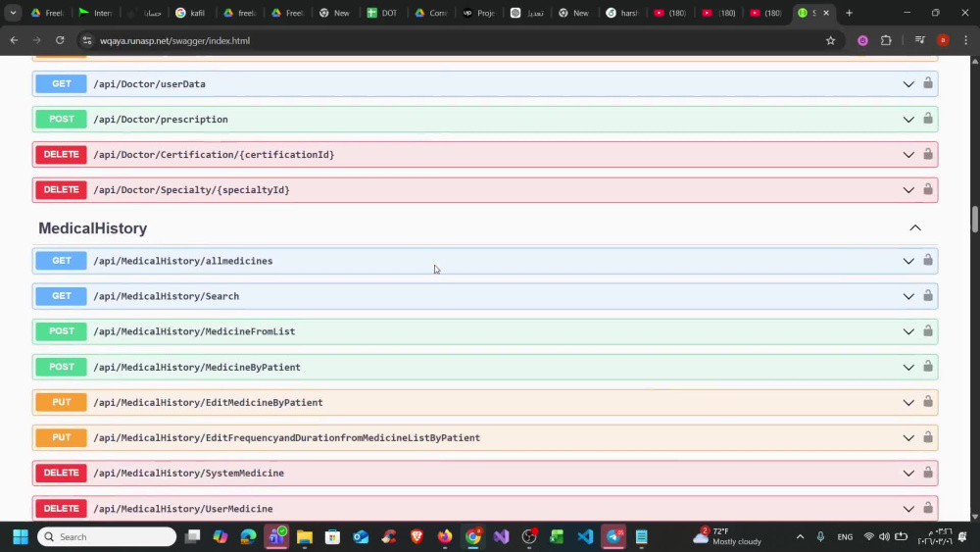Expand DELETE Specialty endpoint chevron
The image size is (980, 552).
(908, 190)
